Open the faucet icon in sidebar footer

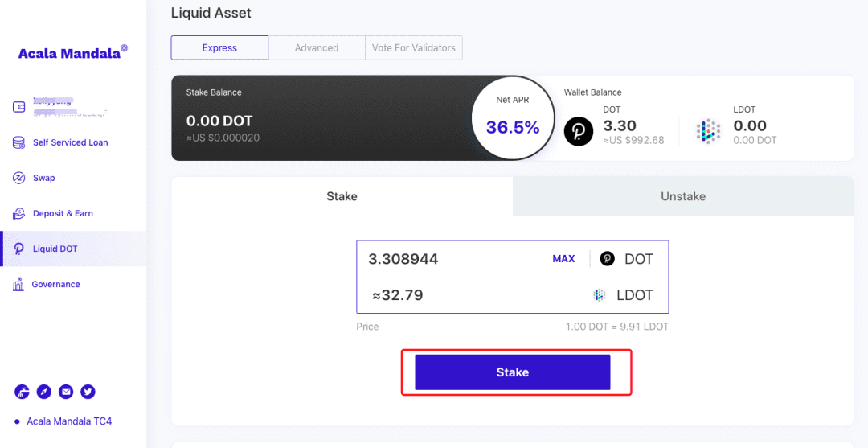(x=22, y=392)
